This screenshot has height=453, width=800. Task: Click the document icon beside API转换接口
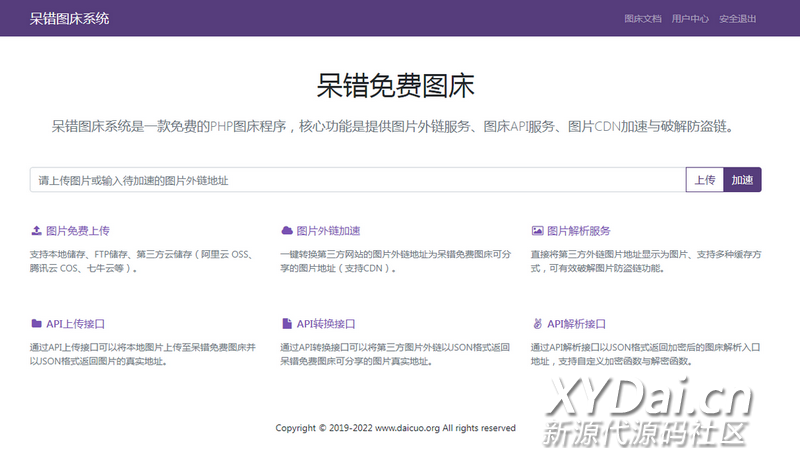point(287,324)
